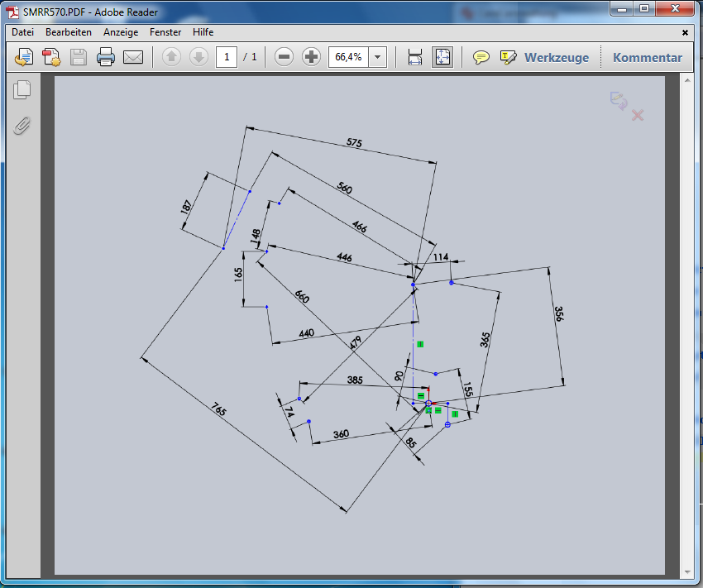Click the scroll down arrow of vertical scrollbar
Viewport: 703px width, 588px height.
(x=687, y=572)
